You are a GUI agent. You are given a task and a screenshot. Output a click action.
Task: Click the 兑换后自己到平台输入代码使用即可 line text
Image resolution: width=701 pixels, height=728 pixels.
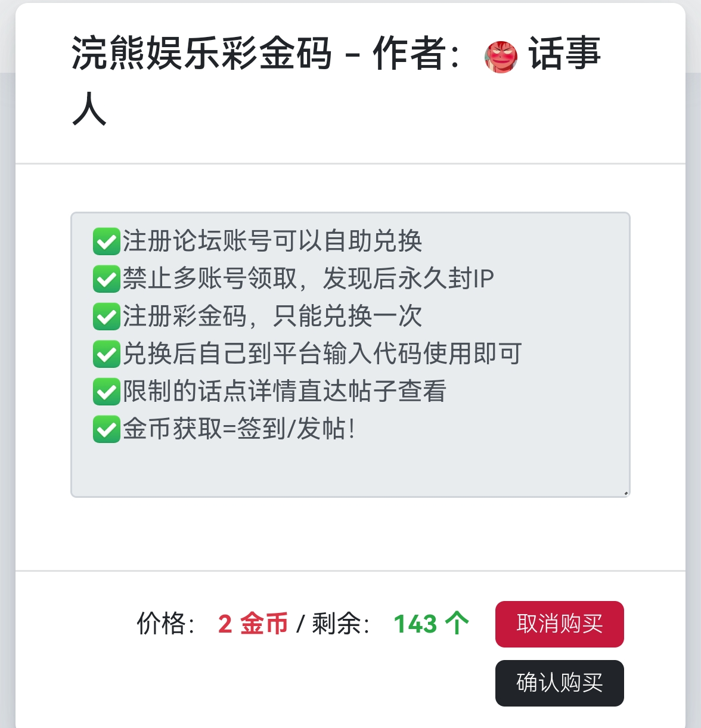[x=322, y=354]
